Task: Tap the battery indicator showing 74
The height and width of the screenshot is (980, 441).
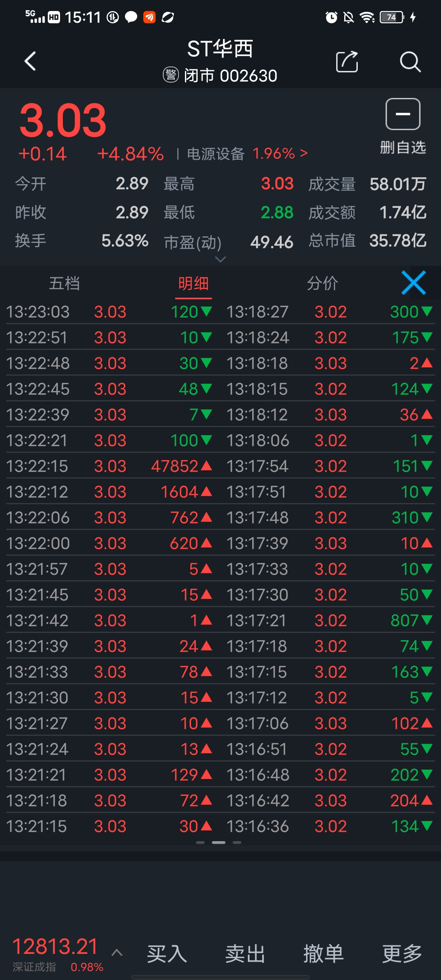Action: coord(392,17)
